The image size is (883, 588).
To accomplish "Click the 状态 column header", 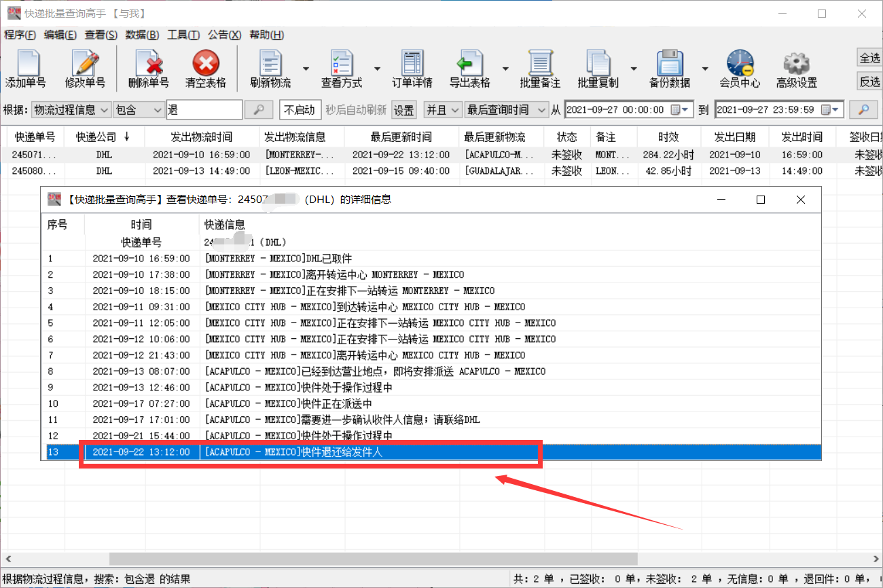I will point(566,136).
